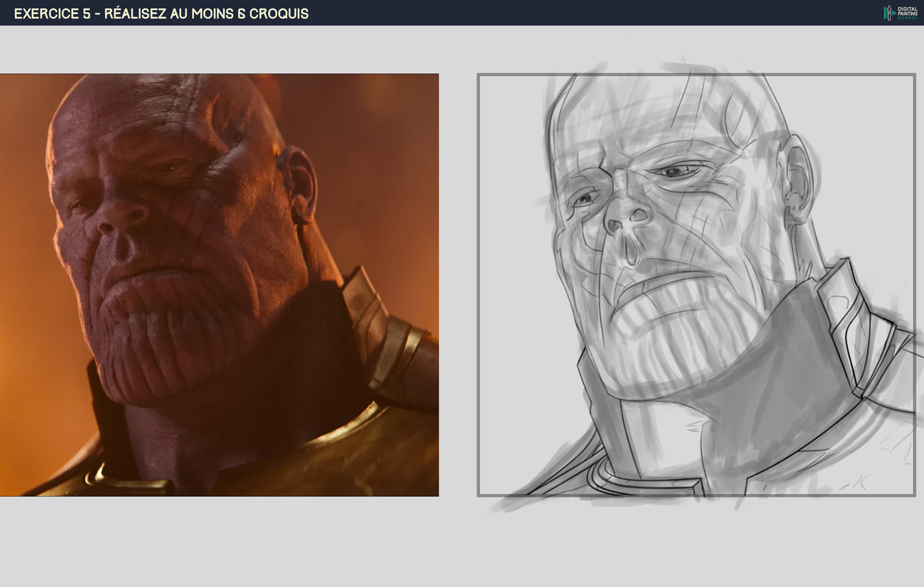Click the title 'EXERCICE 5 - RÉALISEZ AU MOINS 6 CROQUIS'

tap(162, 13)
